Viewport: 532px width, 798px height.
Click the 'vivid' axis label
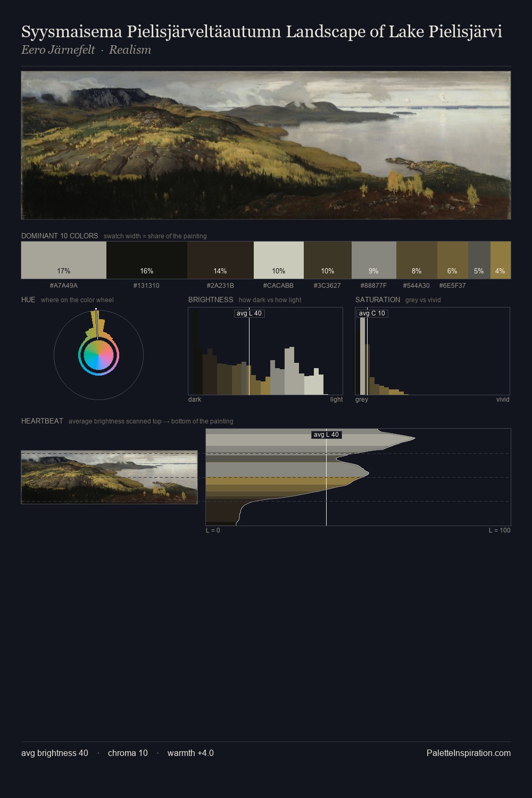[503, 400]
